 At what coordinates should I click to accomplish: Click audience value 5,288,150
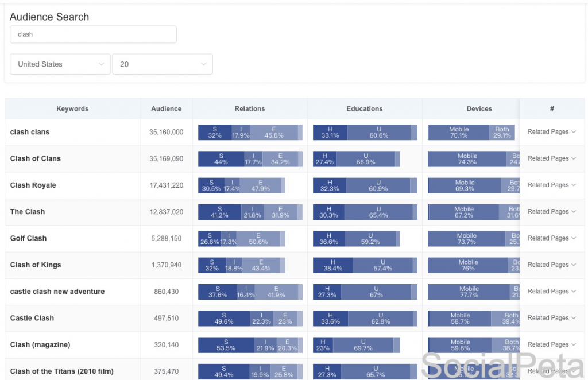166,238
